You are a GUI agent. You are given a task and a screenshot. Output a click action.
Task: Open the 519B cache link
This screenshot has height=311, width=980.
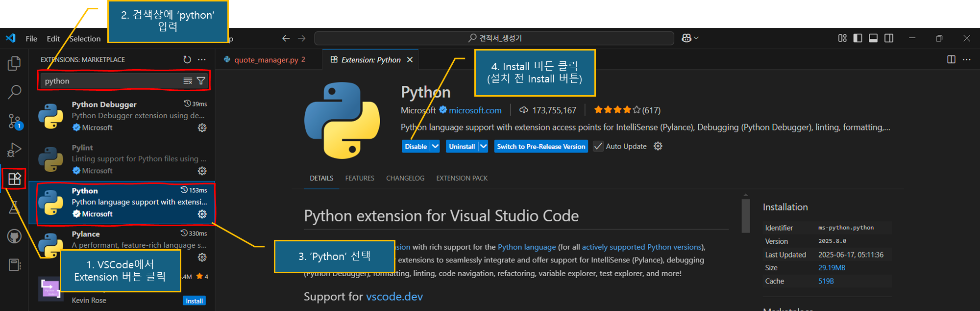(826, 281)
